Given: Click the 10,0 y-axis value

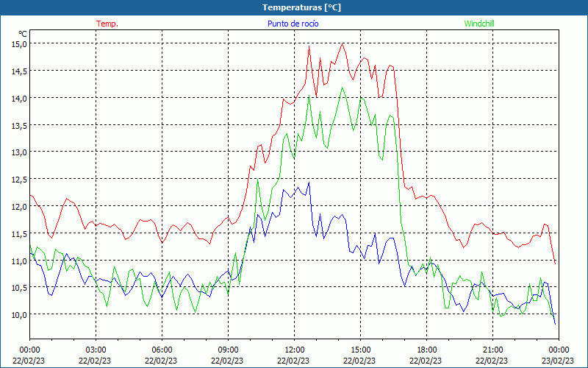Looking at the screenshot, I should [19, 314].
